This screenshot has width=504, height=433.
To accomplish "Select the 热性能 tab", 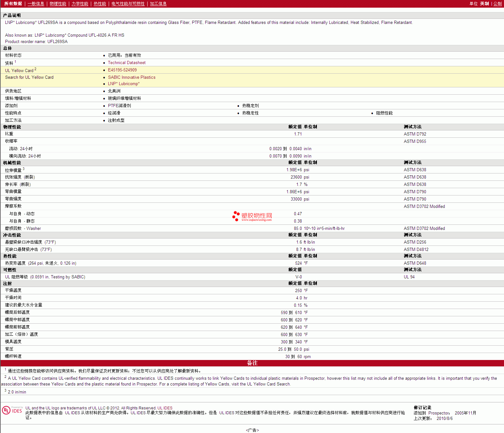I will (x=100, y=4).
